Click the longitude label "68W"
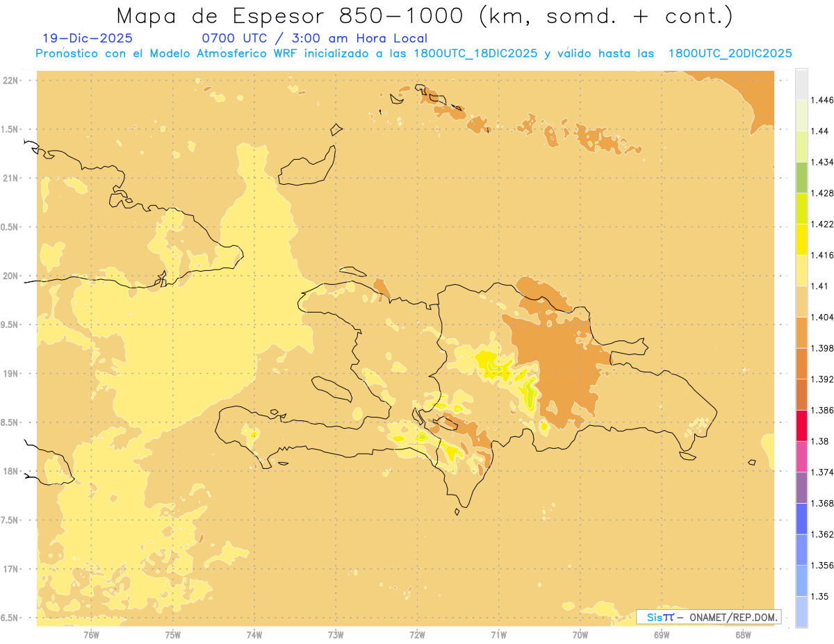The width and height of the screenshot is (834, 644). pyautogui.click(x=743, y=634)
